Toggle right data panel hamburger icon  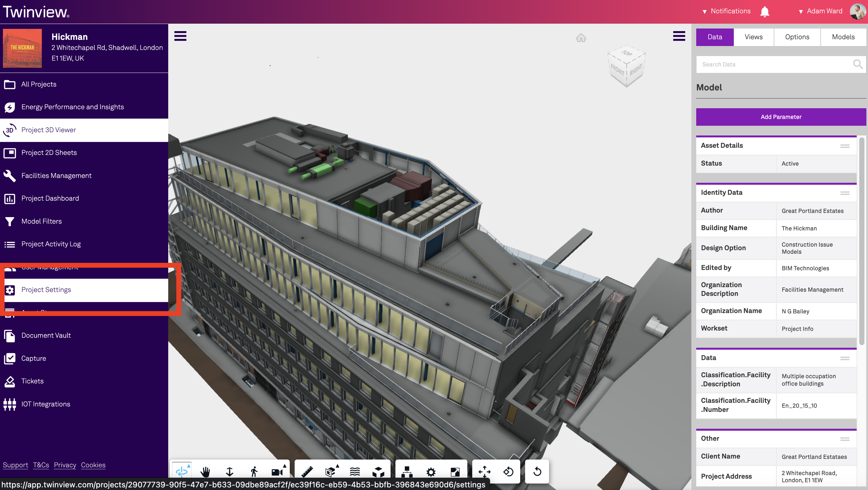pos(679,36)
